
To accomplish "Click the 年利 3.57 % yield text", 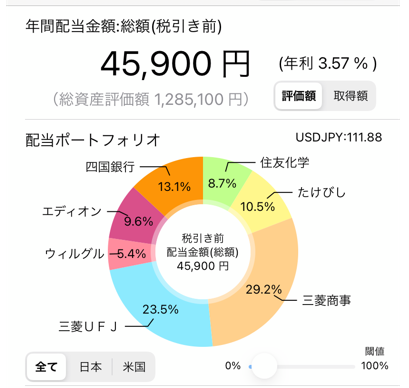I will pos(328,63).
